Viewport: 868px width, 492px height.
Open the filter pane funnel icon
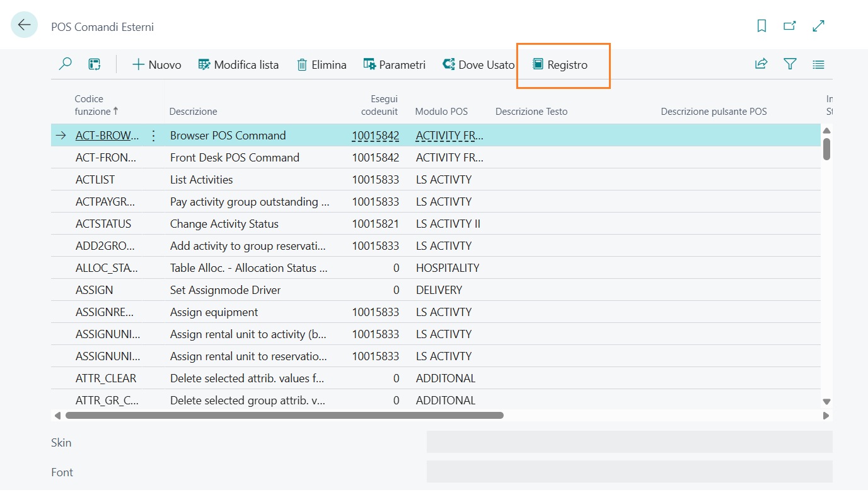point(790,64)
